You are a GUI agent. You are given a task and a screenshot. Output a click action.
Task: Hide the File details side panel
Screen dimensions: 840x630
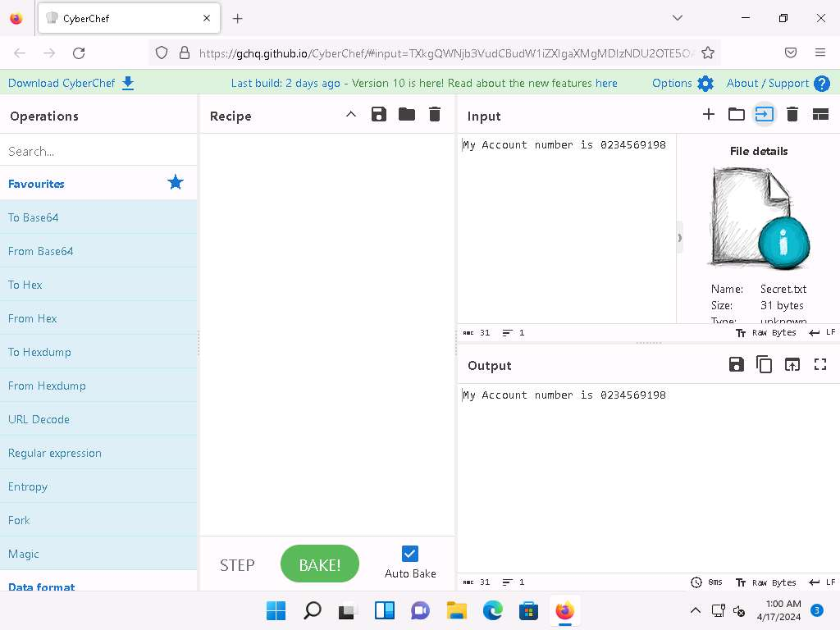680,238
